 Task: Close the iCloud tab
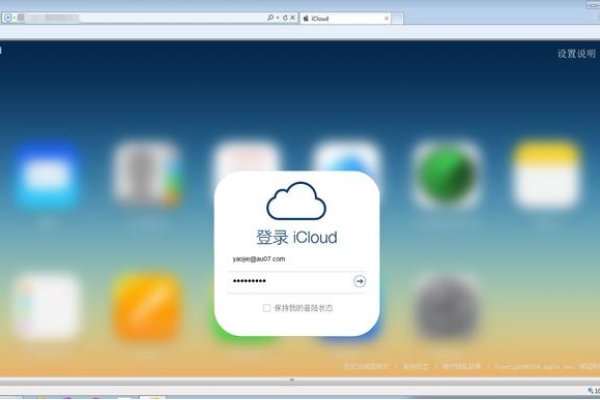386,18
